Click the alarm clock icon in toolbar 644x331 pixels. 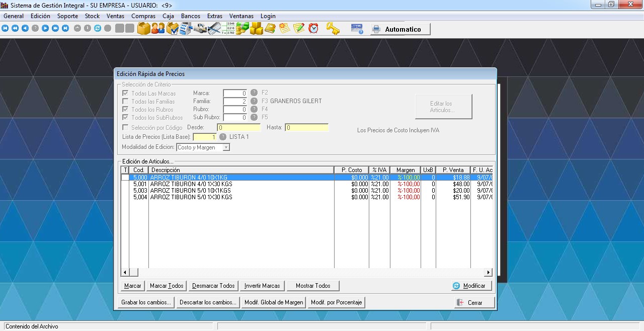coord(313,29)
